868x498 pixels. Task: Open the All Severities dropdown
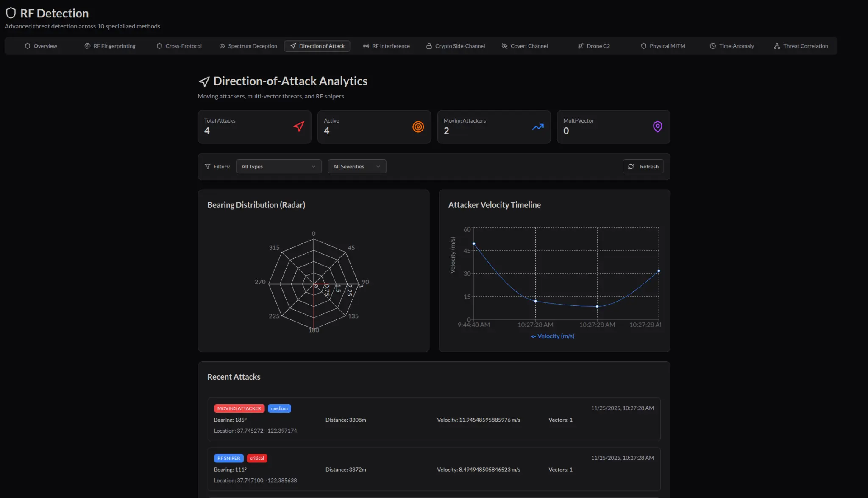(356, 166)
